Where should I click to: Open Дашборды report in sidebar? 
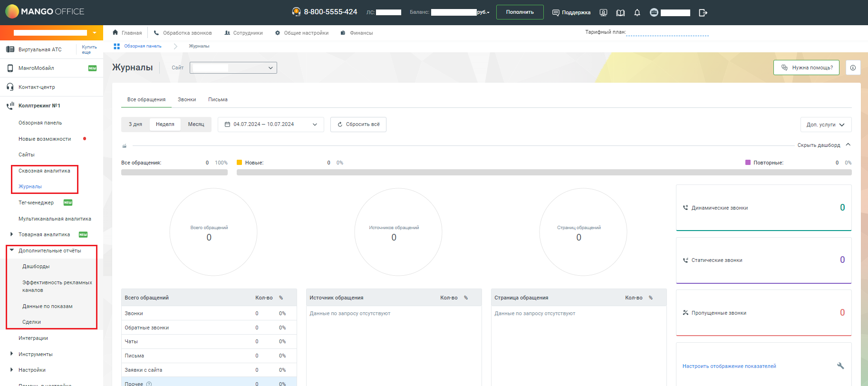pyautogui.click(x=36, y=266)
